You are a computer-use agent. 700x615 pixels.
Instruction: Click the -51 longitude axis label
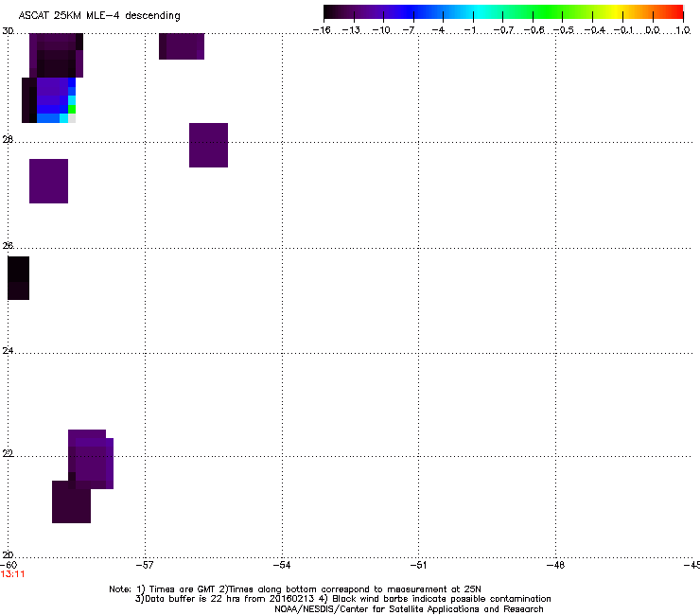418,565
